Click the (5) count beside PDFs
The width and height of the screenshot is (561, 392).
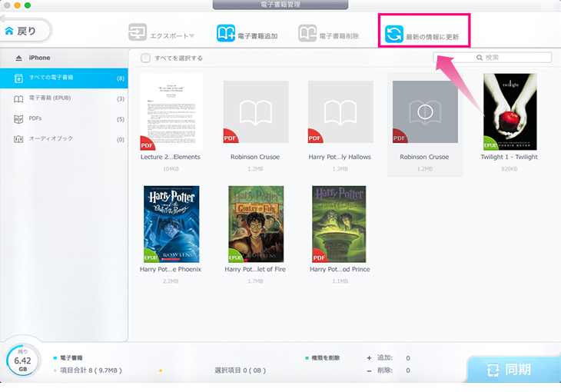coord(121,119)
